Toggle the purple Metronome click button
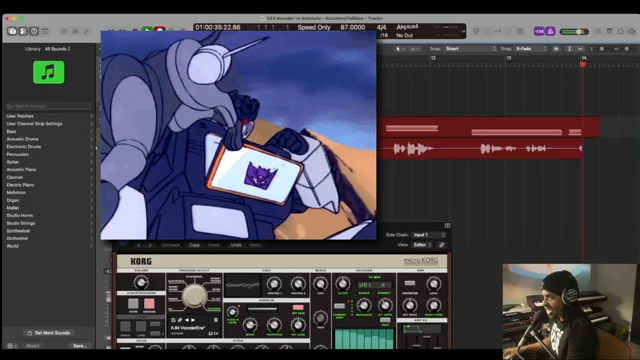Image resolution: width=640 pixels, height=360 pixels. (x=550, y=31)
